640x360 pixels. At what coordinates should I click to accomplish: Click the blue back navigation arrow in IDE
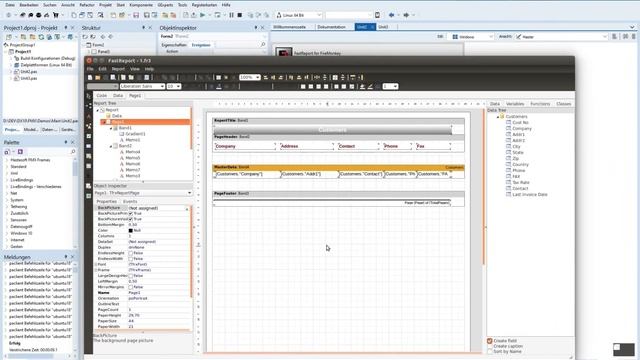pos(392,15)
